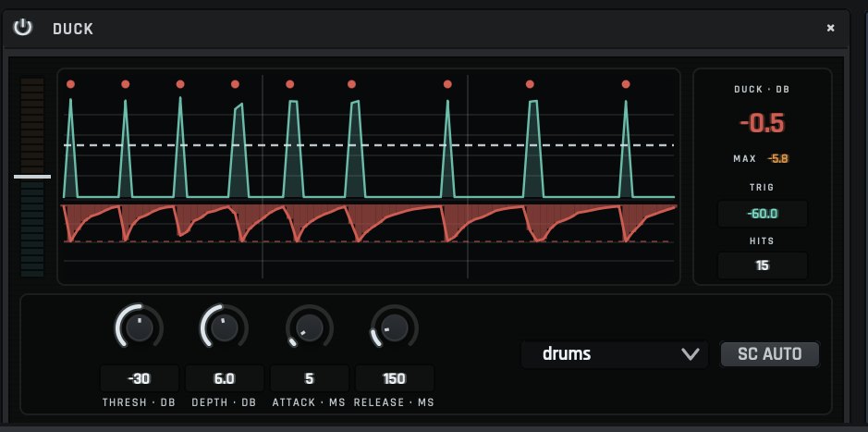Click the white level meter threshold handle
Viewport: 868px width, 432px height.
(32, 177)
